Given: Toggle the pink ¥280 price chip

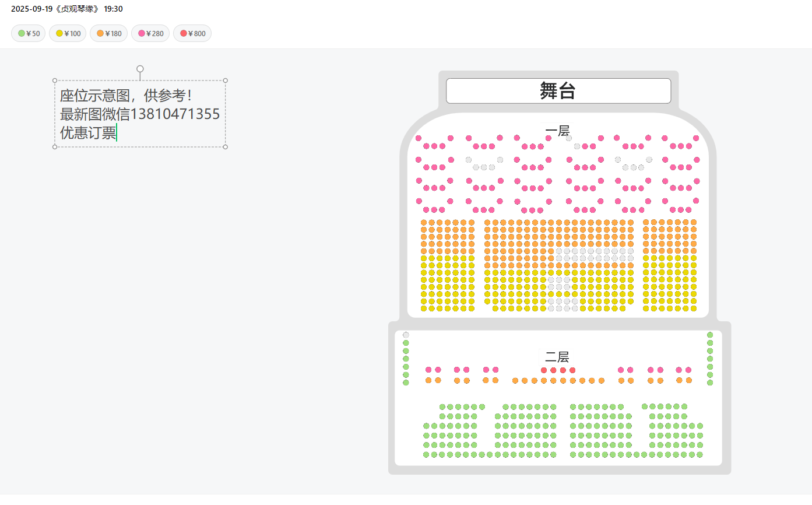Looking at the screenshot, I should tap(150, 33).
